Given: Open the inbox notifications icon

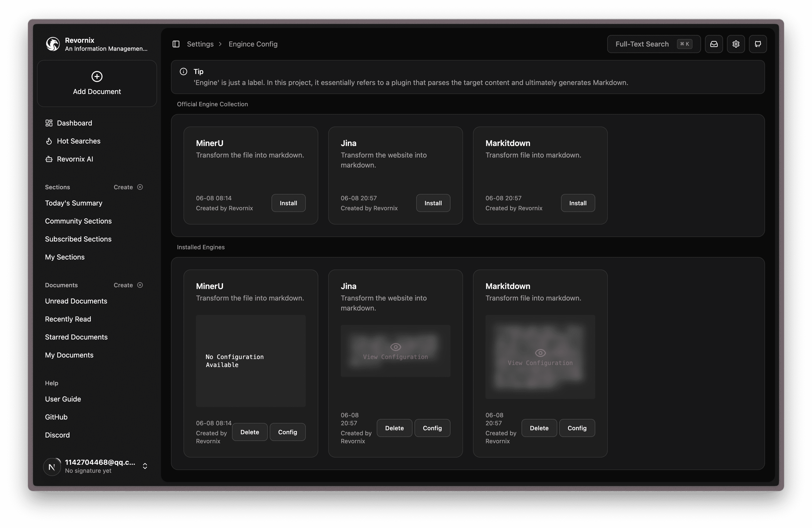Looking at the screenshot, I should (x=714, y=44).
